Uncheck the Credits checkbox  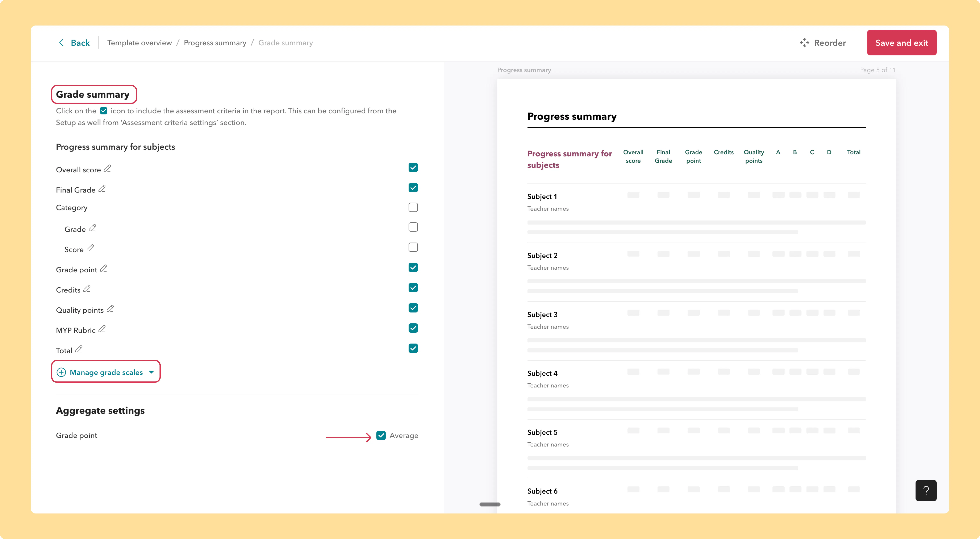413,288
